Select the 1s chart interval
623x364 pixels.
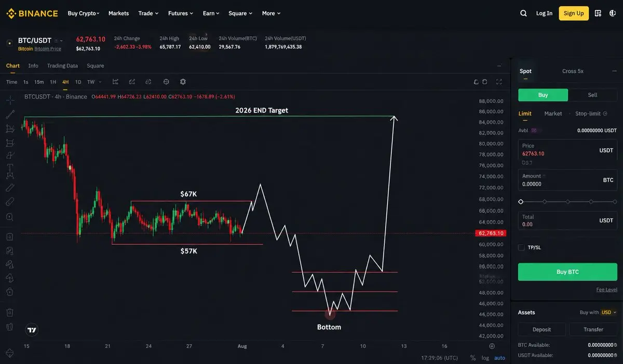click(x=26, y=82)
